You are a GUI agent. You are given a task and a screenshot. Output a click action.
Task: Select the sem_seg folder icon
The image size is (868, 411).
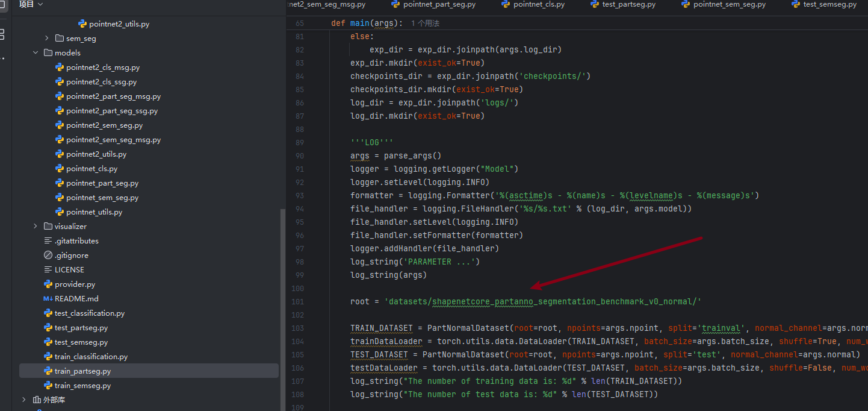click(59, 38)
